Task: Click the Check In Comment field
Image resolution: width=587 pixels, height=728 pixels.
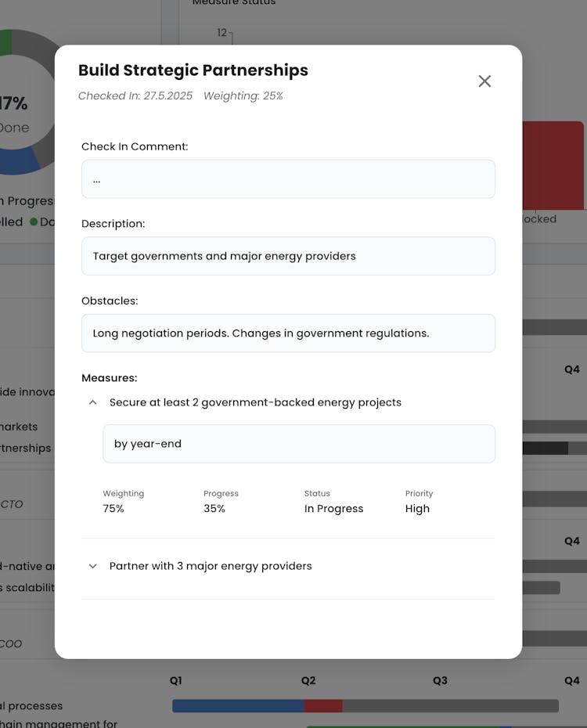Action: [x=288, y=179]
